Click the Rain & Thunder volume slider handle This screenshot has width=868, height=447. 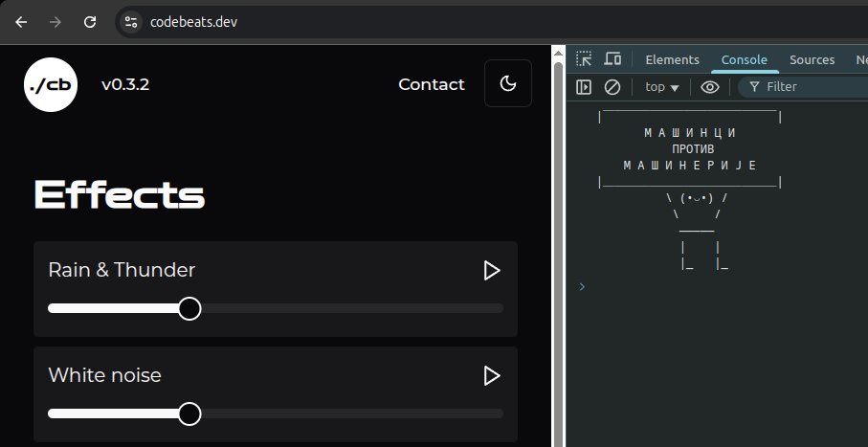(x=189, y=308)
